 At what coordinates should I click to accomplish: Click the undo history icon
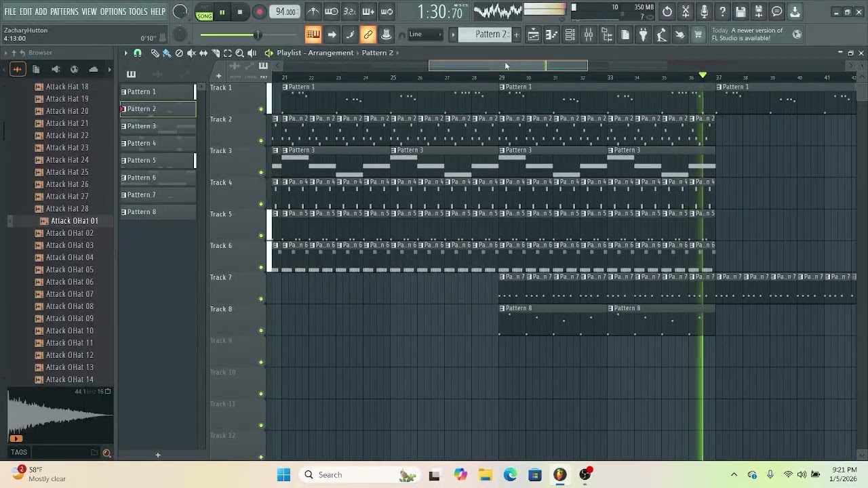[x=667, y=12]
